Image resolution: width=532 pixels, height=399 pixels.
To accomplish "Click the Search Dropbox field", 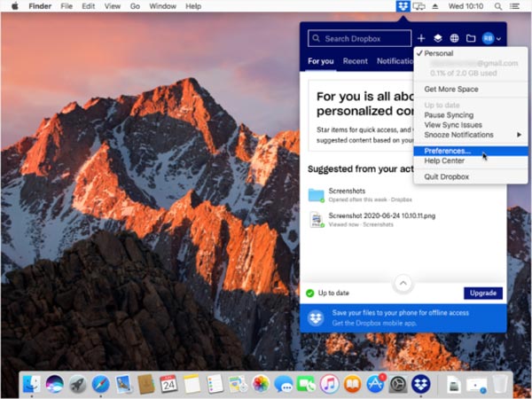I will tap(360, 38).
